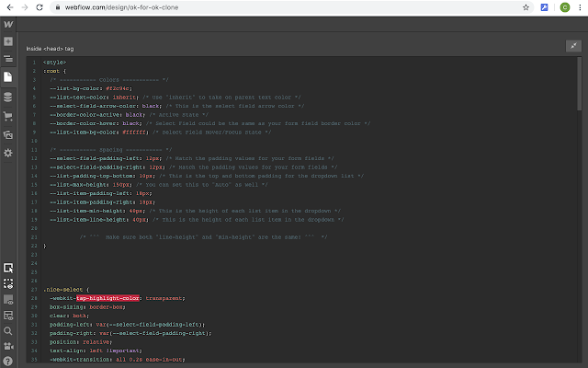This screenshot has width=588, height=368.
Task: Open the Add elements panel
Action: pos(8,41)
